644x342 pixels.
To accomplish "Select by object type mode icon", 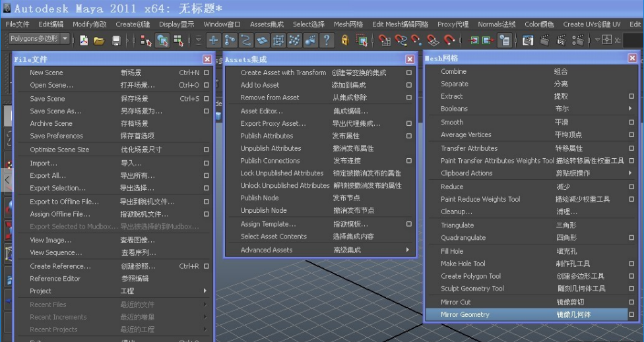I will coord(162,40).
